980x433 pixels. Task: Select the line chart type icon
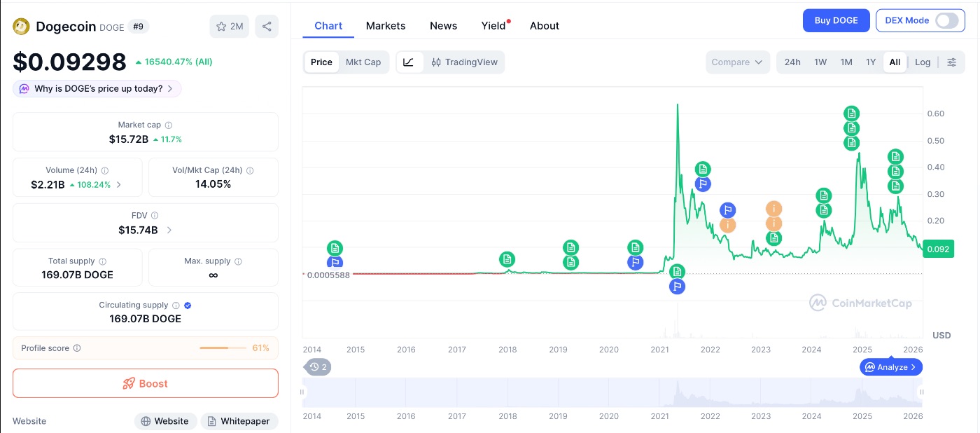click(409, 62)
